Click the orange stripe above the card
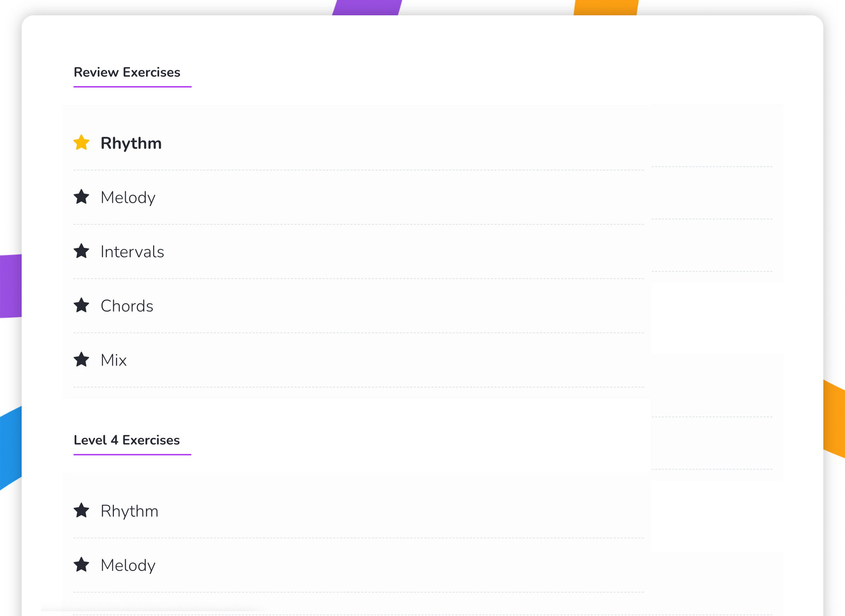 pos(606,7)
